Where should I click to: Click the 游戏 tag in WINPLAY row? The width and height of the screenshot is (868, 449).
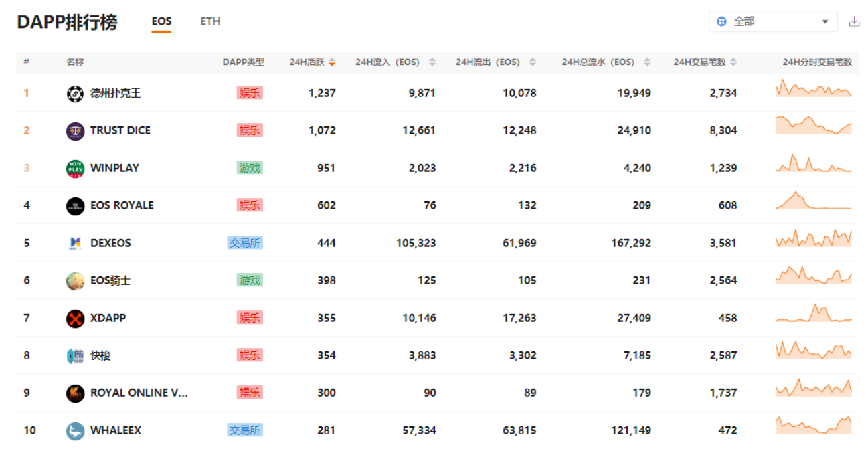point(250,169)
